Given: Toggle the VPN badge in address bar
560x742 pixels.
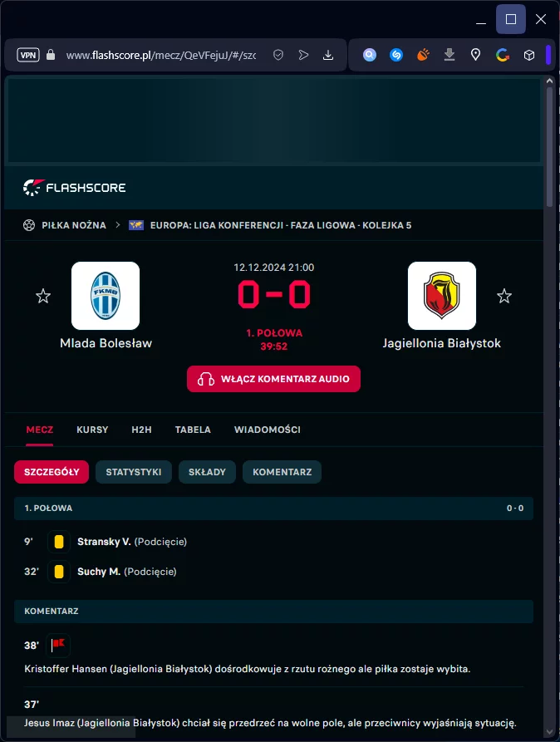Looking at the screenshot, I should (28, 55).
